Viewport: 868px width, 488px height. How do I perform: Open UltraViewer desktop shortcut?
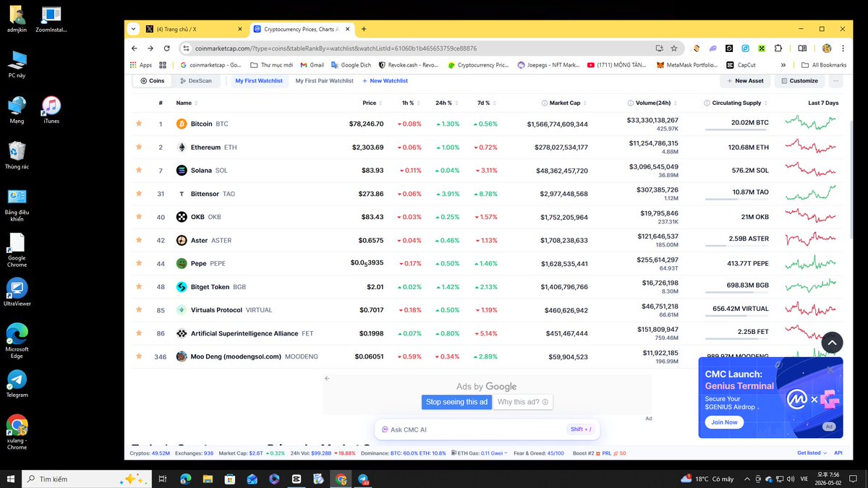point(17,291)
